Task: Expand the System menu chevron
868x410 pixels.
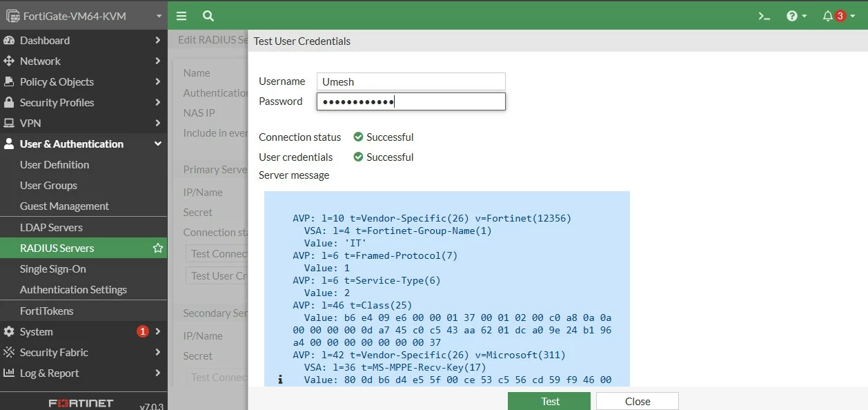Action: (158, 331)
